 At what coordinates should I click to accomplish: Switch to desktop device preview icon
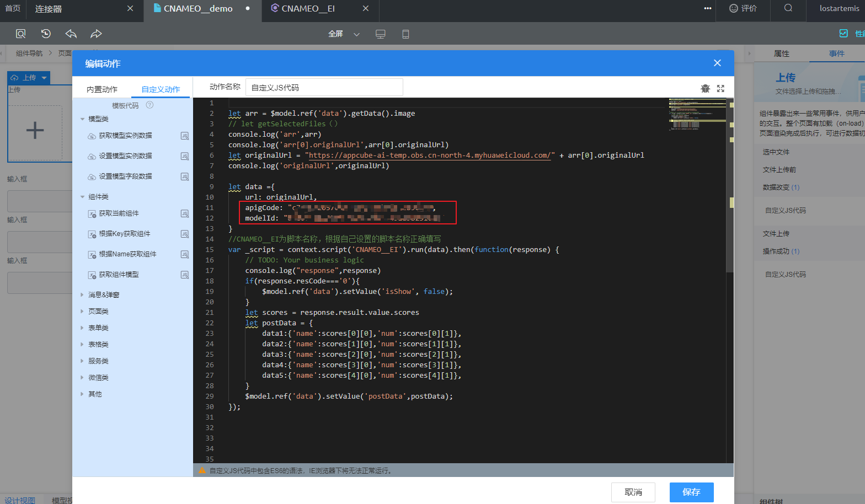point(380,34)
